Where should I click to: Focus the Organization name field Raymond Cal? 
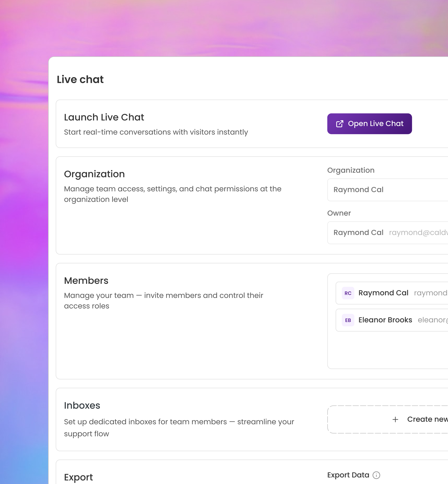pyautogui.click(x=388, y=190)
